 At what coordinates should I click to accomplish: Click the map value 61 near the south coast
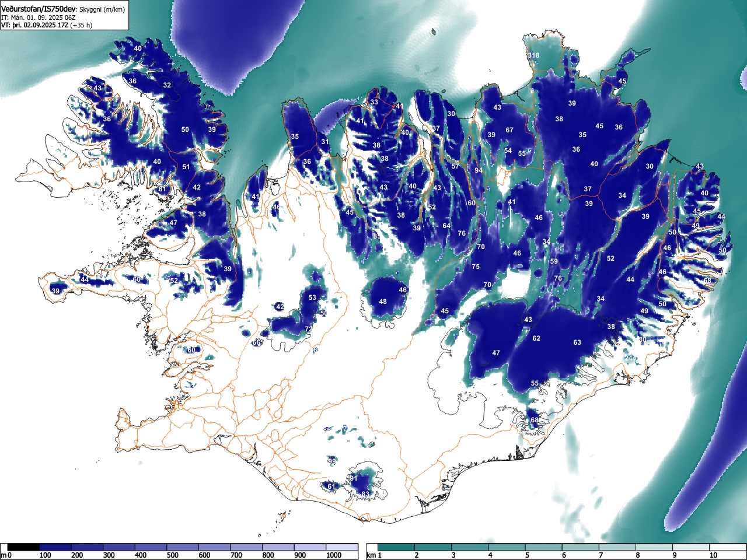pos(331,487)
